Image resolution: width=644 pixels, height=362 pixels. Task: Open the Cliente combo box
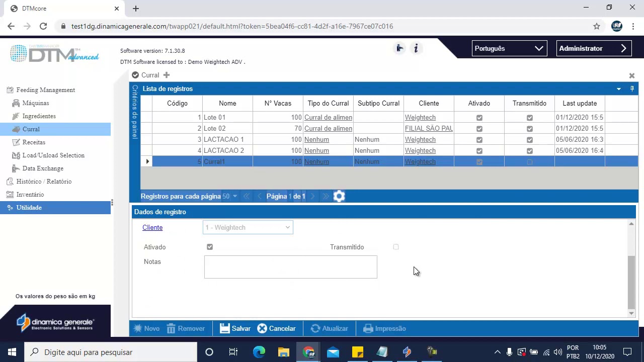point(248,227)
